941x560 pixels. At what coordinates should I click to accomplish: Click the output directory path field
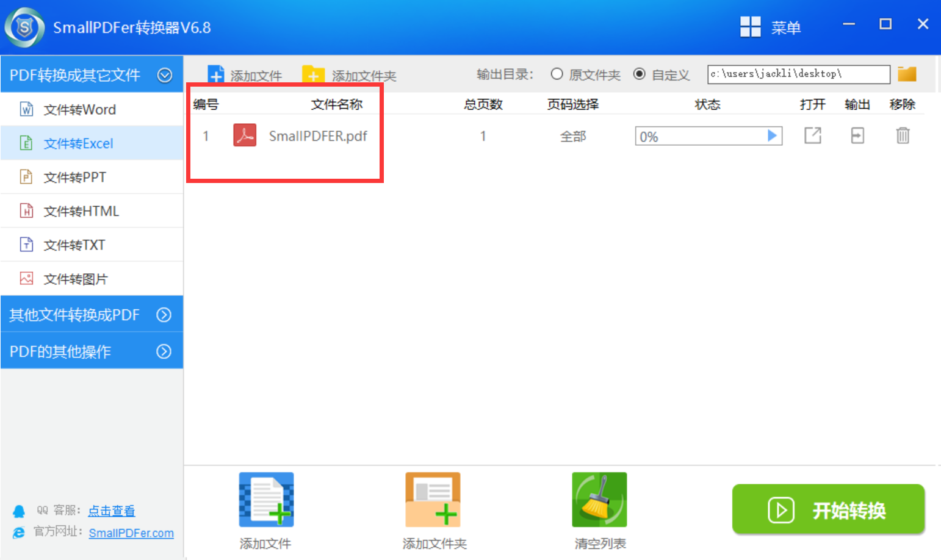(799, 74)
